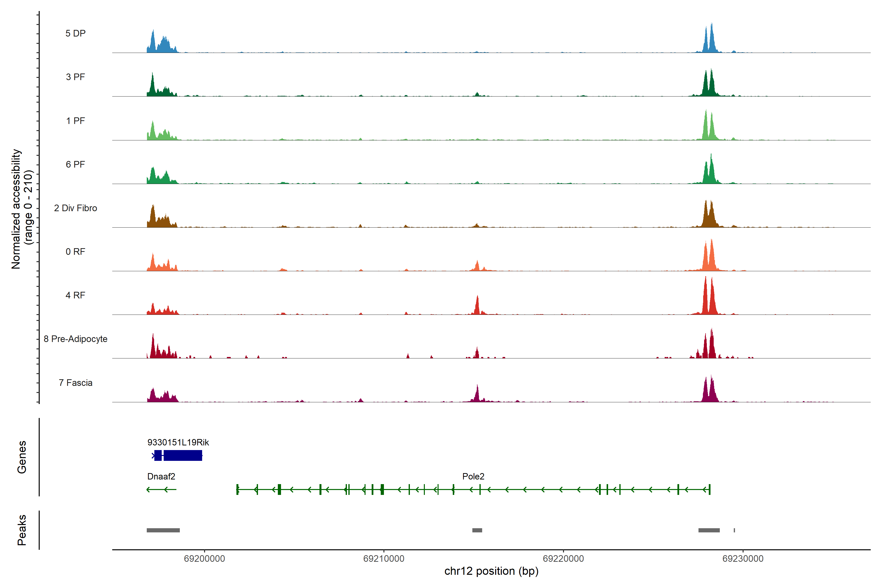This screenshot has width=882, height=588.
Task: Click the chr12 position axis title
Action: tap(491, 571)
